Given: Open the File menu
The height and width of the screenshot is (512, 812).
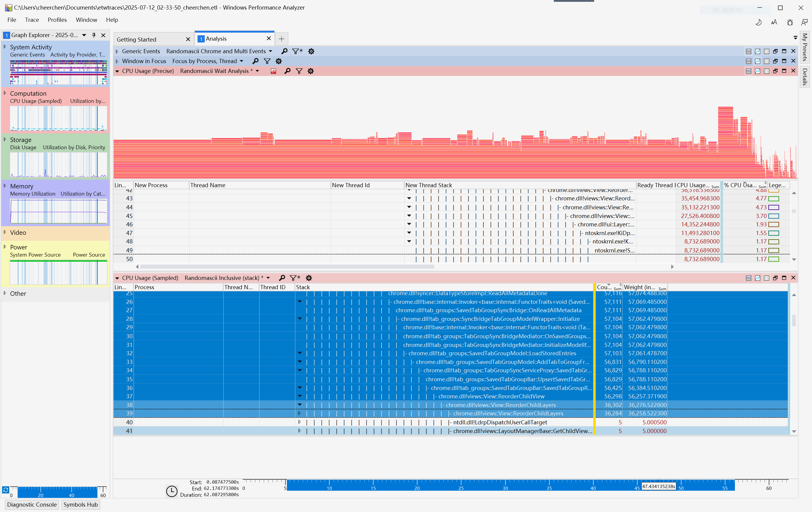Looking at the screenshot, I should pyautogui.click(x=12, y=19).
